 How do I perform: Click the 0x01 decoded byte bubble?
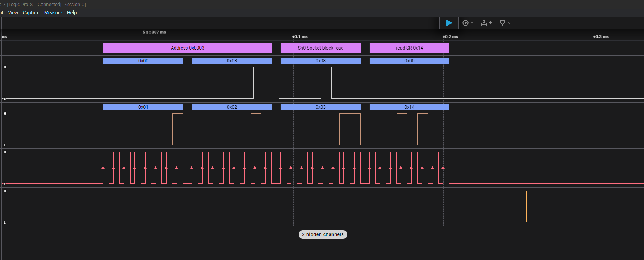click(143, 107)
